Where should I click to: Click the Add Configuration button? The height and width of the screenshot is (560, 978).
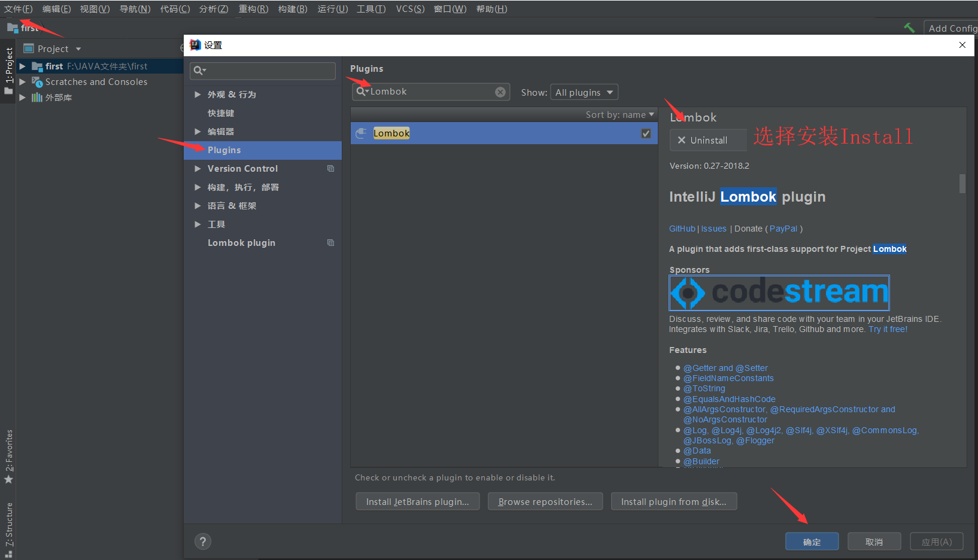coord(951,28)
